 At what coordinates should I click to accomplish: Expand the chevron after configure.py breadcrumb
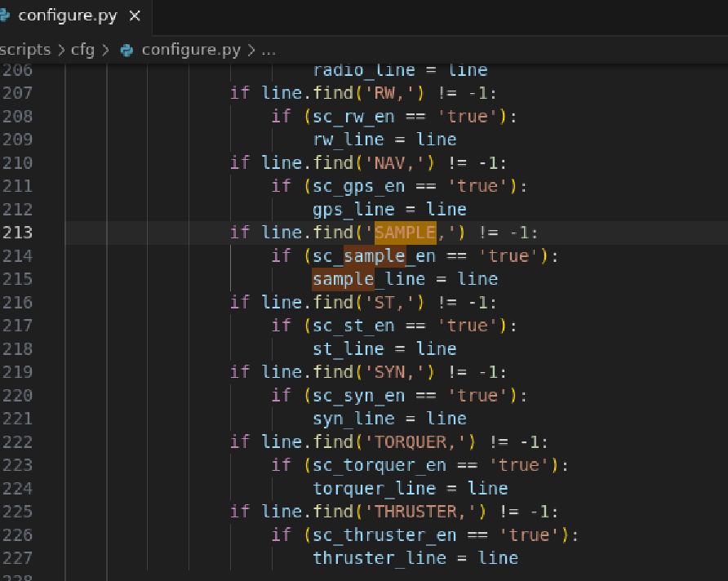point(251,50)
